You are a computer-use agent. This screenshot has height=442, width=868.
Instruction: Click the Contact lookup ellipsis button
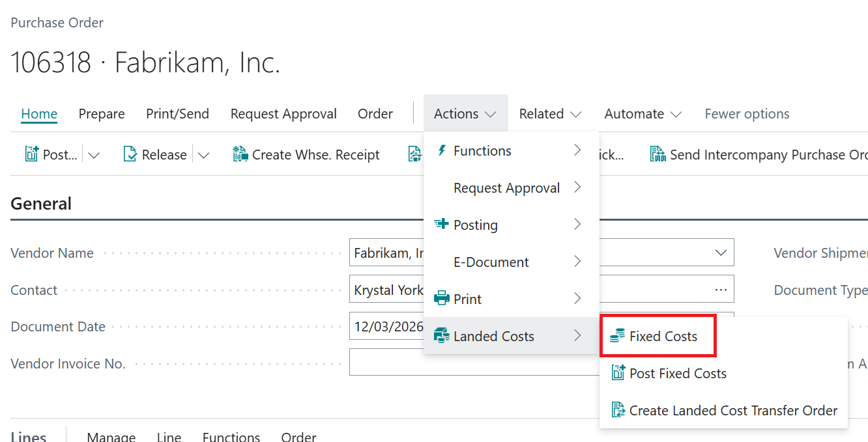point(721,290)
